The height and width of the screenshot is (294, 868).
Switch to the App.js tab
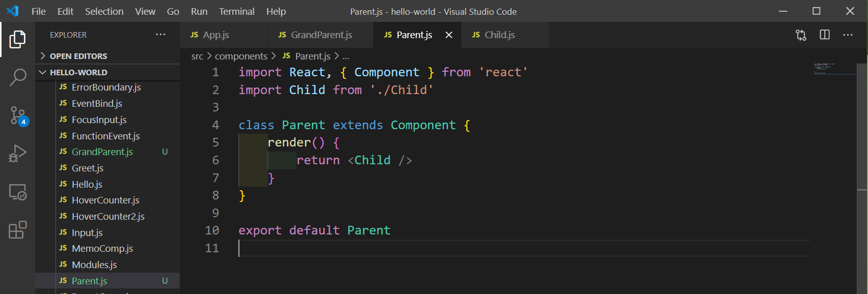tap(224, 35)
